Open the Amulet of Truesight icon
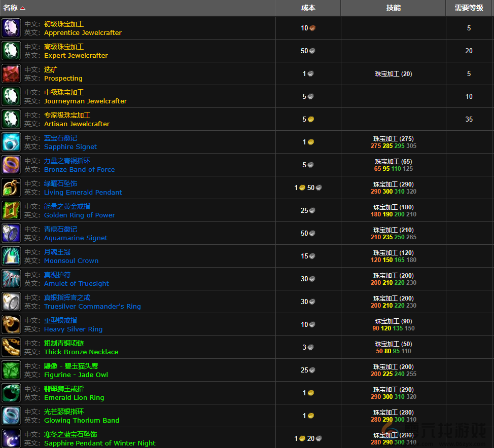This screenshot has height=448, width=494. tap(11, 279)
